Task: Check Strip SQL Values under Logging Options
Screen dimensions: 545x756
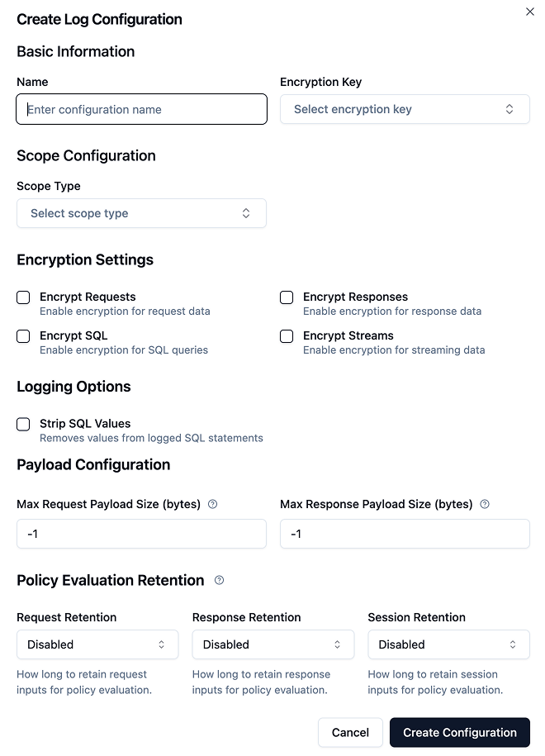Action: 23,424
